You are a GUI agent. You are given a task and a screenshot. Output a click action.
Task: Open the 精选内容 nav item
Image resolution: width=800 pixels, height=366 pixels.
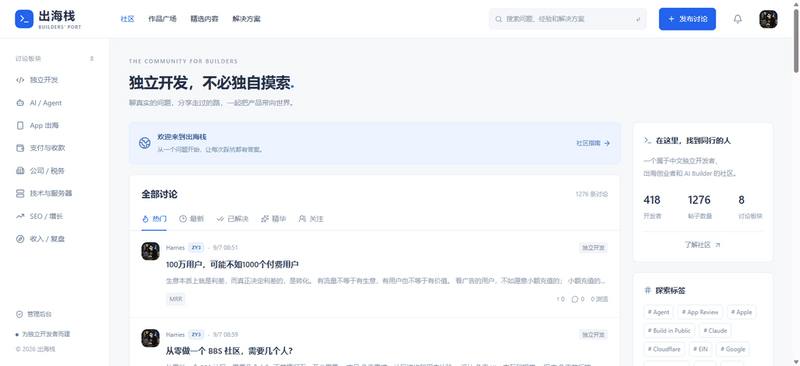[x=204, y=19]
